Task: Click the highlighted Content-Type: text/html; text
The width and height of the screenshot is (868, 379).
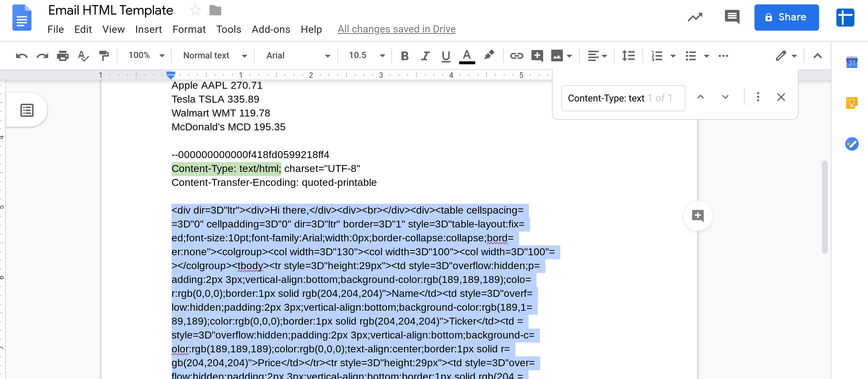Action: tap(226, 169)
